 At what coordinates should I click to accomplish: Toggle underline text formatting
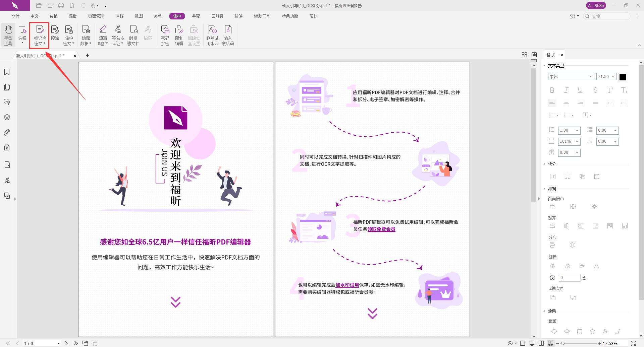coord(580,90)
